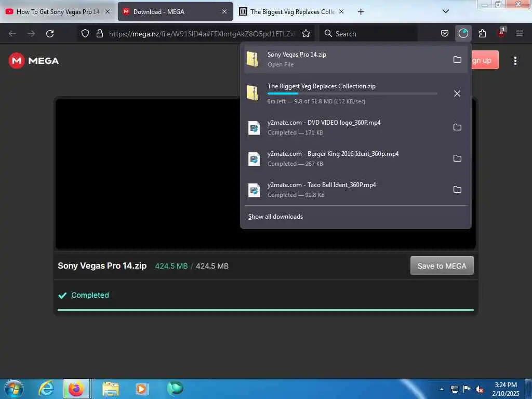Switch to The Biggest Veg Replaces Collection tab
Image resolution: width=532 pixels, height=399 pixels.
(292, 11)
